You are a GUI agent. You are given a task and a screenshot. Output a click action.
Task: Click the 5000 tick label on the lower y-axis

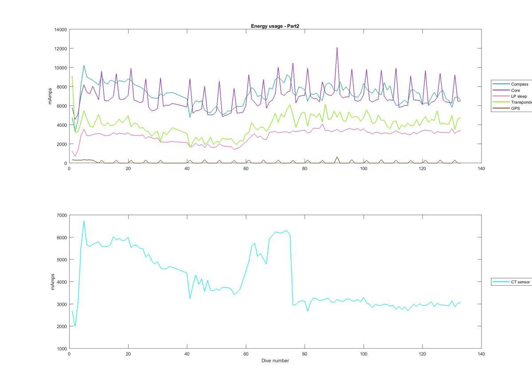(62, 260)
